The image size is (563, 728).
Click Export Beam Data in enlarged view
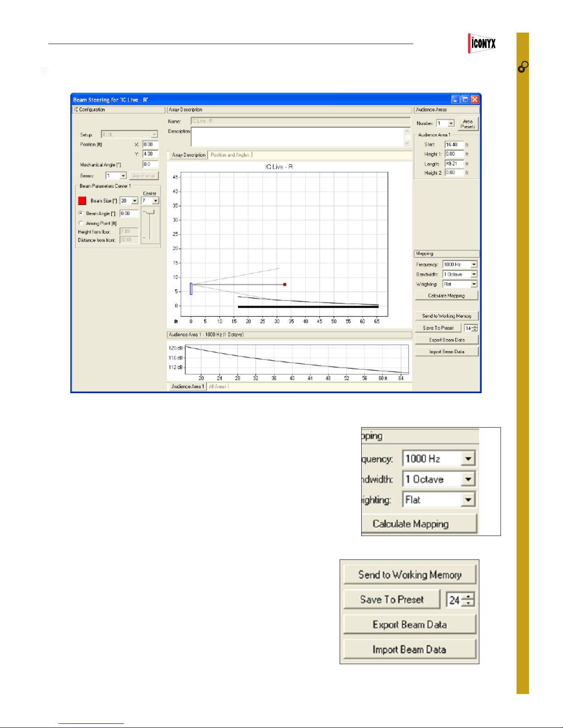(410, 625)
